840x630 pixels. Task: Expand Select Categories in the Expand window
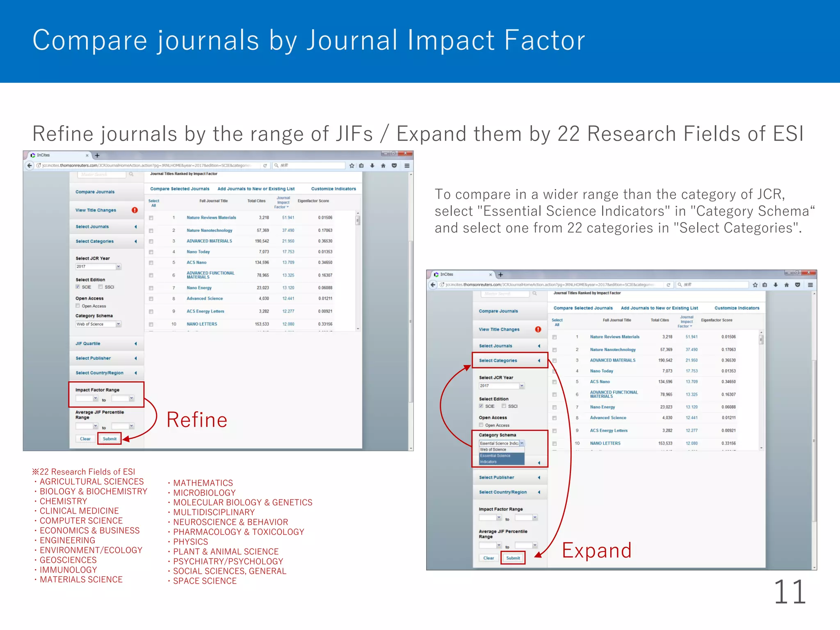tap(510, 361)
